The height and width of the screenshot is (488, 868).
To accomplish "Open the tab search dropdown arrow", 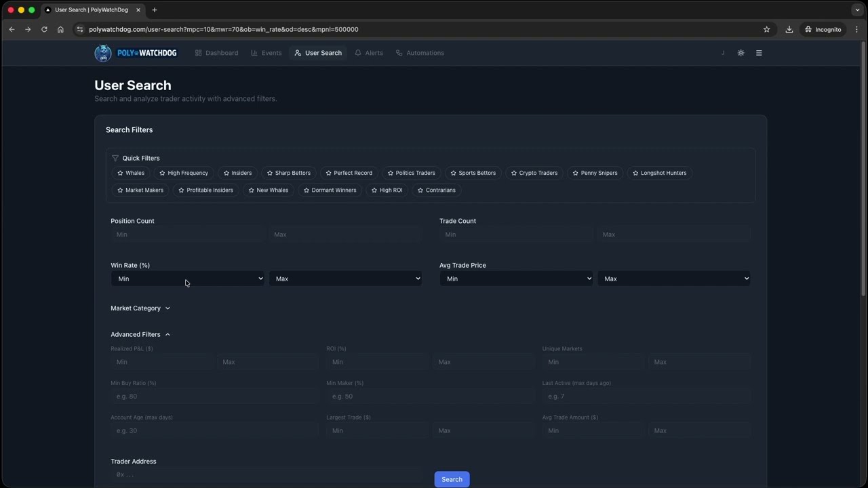I will (x=857, y=10).
